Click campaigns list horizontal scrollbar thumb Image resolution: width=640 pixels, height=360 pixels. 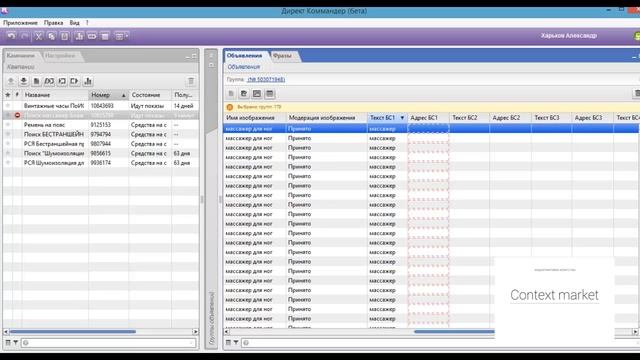(73, 332)
